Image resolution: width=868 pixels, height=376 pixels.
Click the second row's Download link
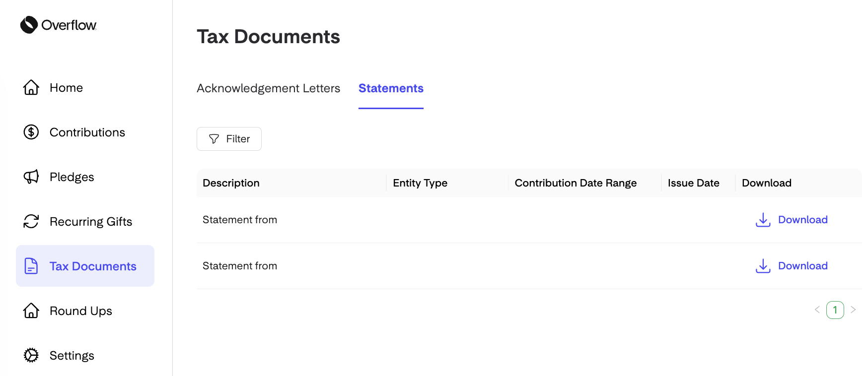(802, 266)
